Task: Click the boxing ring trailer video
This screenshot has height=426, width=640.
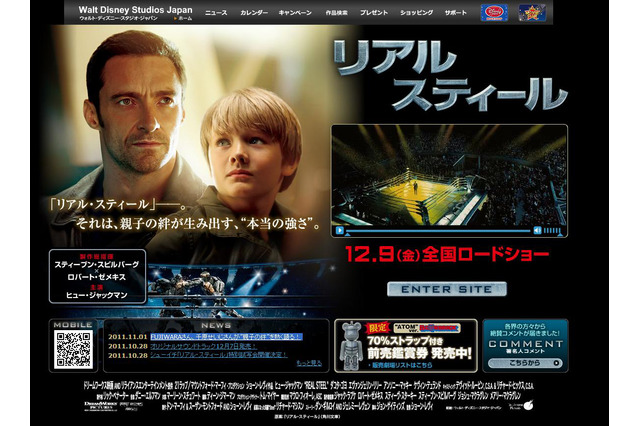Action: [449, 175]
